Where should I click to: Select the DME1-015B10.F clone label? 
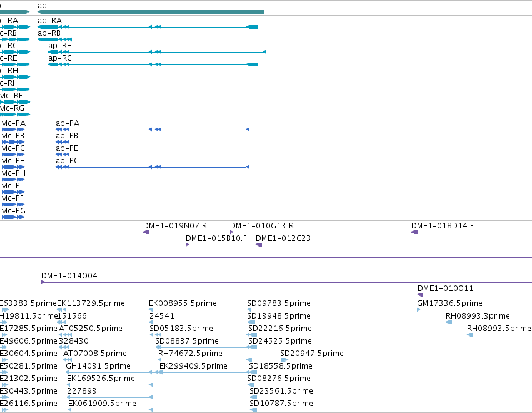[216, 238]
